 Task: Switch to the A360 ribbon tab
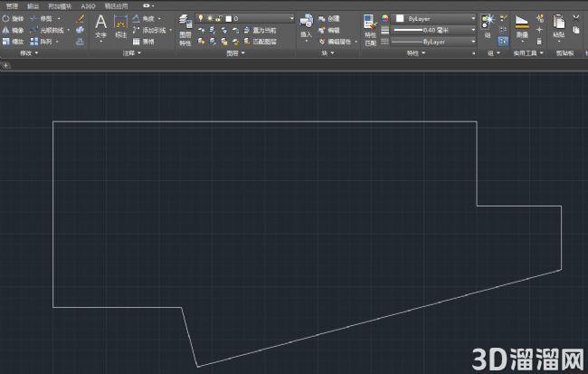tap(88, 6)
